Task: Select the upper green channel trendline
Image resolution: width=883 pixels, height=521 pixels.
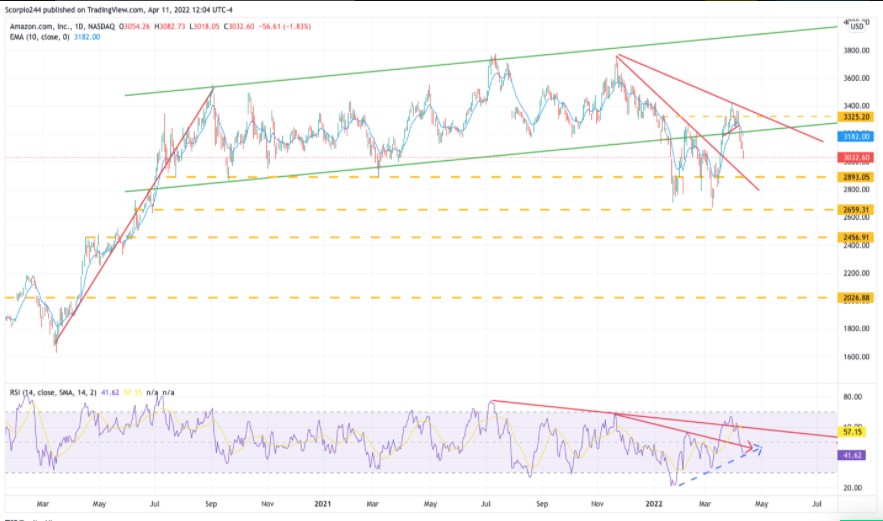Action: click(x=481, y=61)
